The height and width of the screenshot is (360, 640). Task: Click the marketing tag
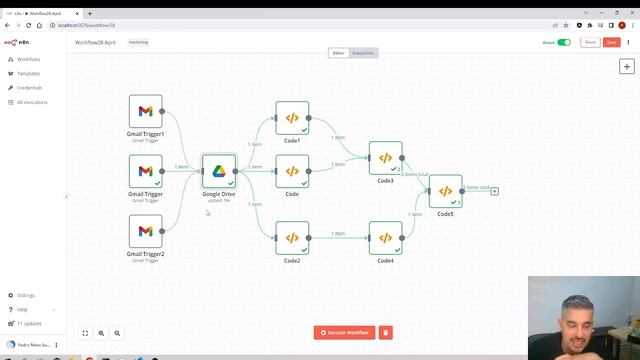coord(138,42)
